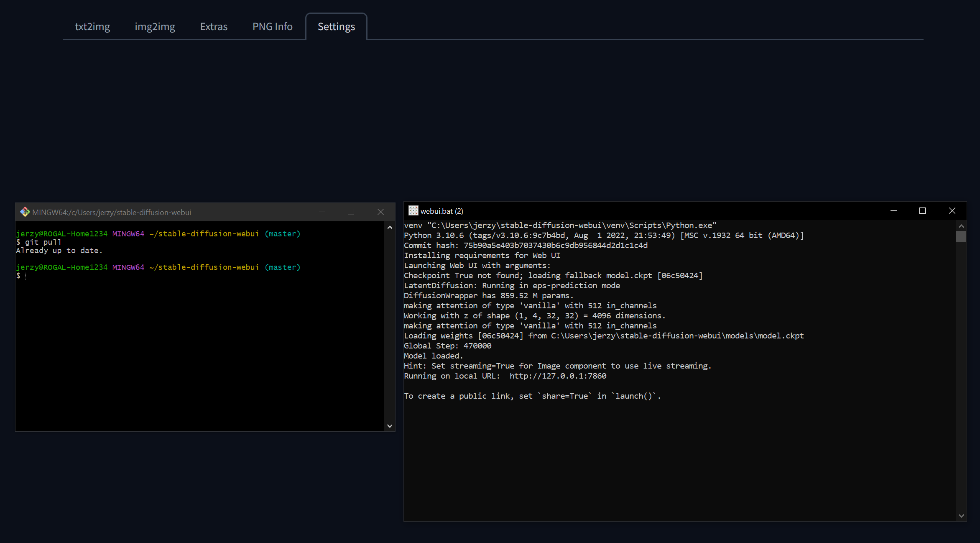Switch to the txt2img tab
This screenshot has height=543, width=980.
pos(92,26)
